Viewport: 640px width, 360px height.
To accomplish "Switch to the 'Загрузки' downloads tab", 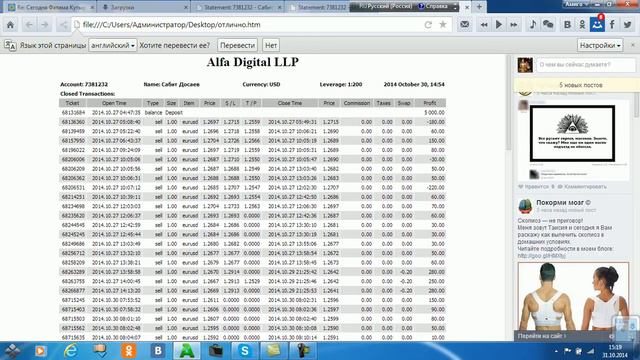I will [x=144, y=7].
